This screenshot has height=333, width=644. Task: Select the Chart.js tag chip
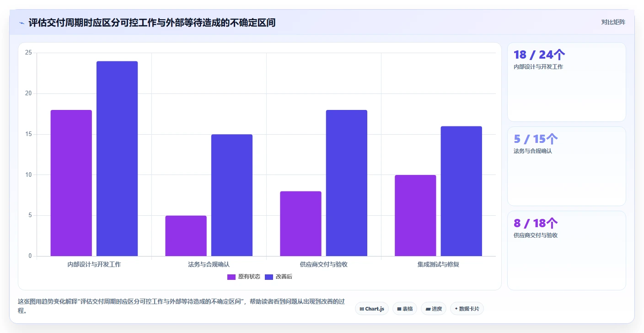(x=372, y=309)
